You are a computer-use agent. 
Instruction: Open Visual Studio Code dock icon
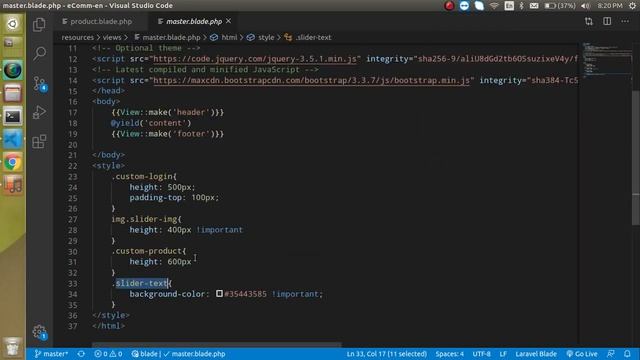13,140
